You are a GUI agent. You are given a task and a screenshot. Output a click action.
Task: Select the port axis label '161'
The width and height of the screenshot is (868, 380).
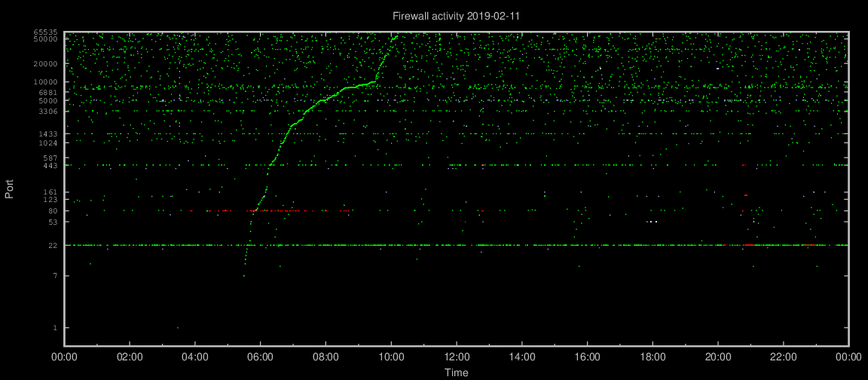(50, 192)
